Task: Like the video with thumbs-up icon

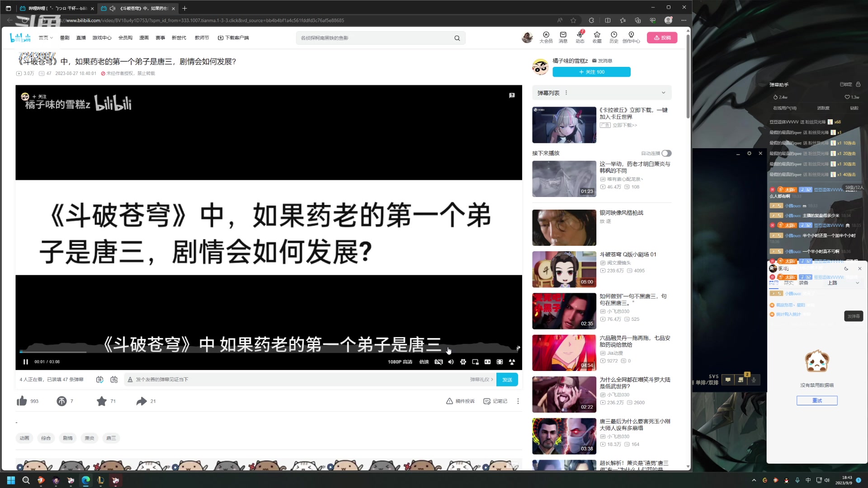Action: coord(22,401)
